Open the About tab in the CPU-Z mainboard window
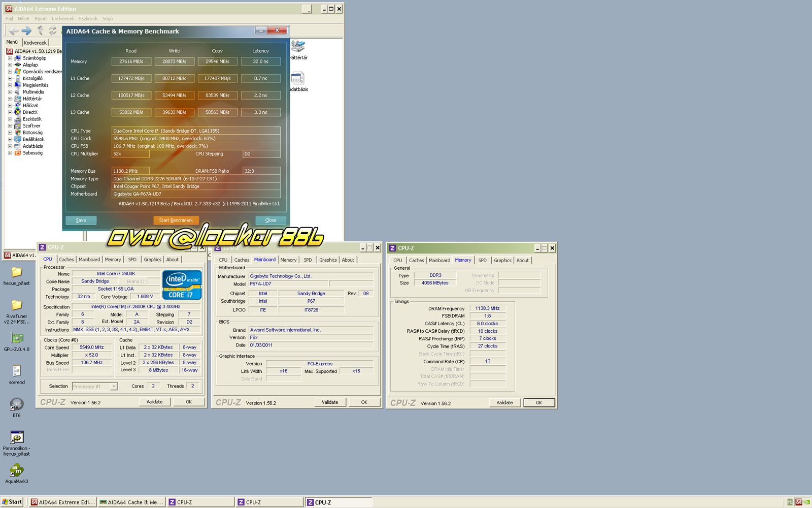The image size is (812, 508). (348, 260)
